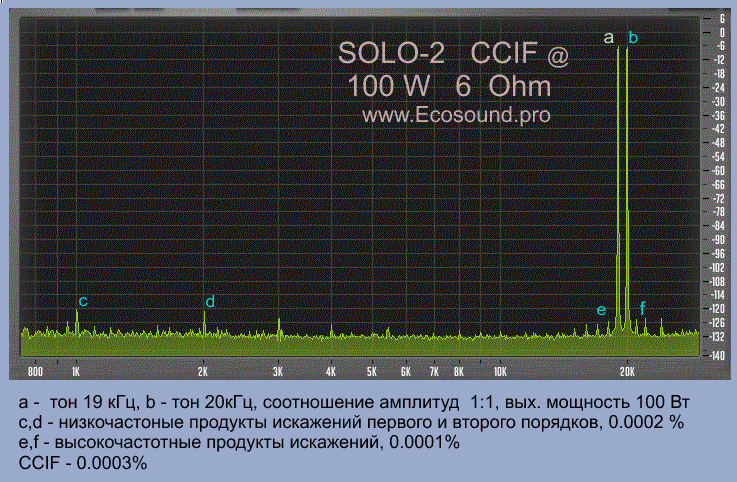Click the -114 dB scale label
737x482 pixels.
(x=718, y=295)
